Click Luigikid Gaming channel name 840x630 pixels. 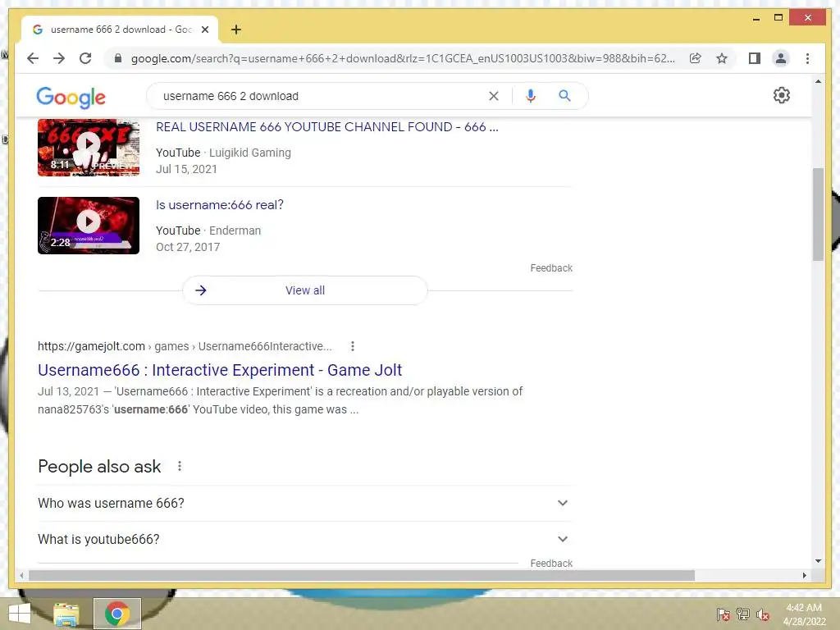tap(250, 153)
